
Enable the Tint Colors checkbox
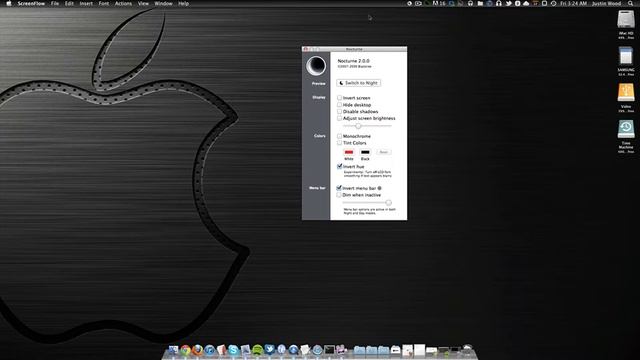pos(340,143)
